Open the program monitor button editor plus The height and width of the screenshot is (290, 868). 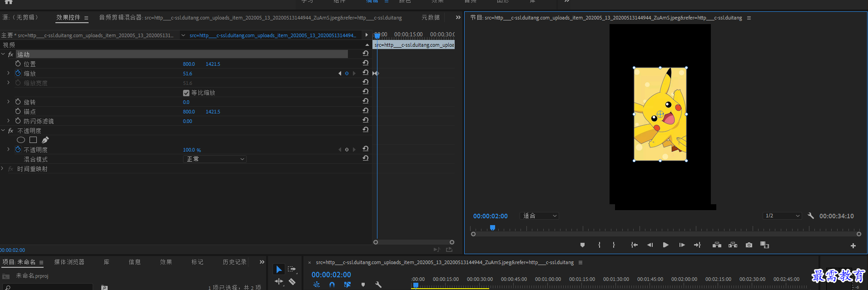853,246
